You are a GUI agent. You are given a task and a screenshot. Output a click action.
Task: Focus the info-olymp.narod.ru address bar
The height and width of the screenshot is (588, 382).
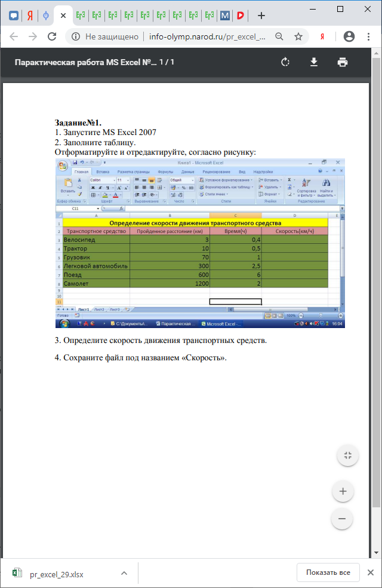[207, 36]
